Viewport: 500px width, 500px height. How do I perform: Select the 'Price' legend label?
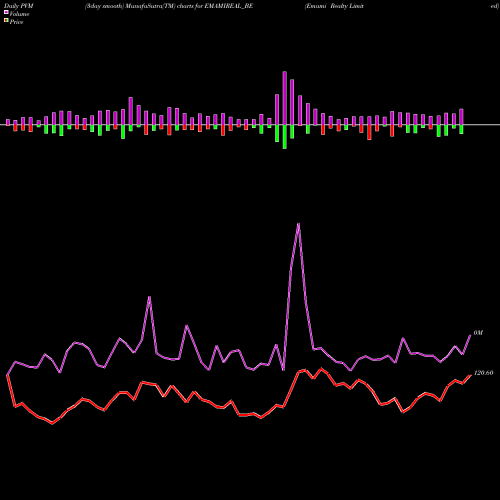click(16, 22)
